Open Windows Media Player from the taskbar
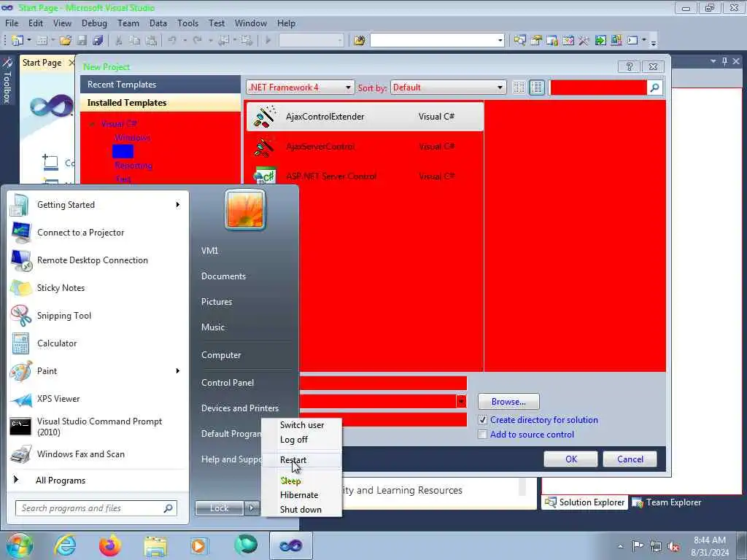 (x=199, y=545)
